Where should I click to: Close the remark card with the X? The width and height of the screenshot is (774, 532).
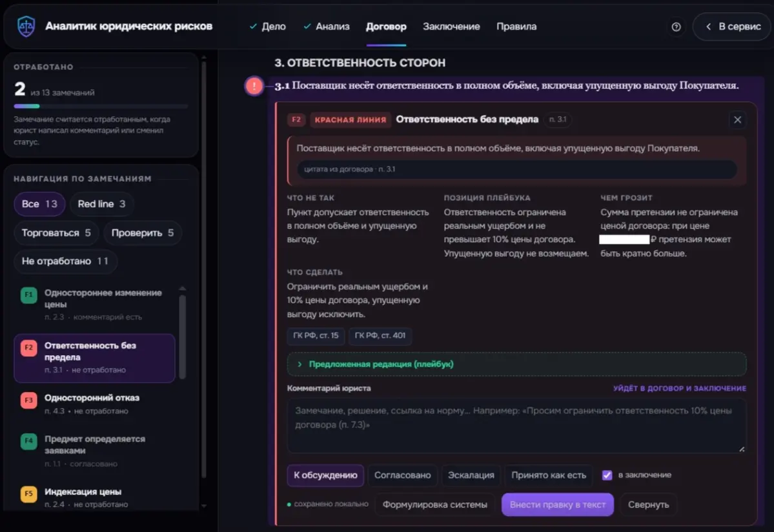click(x=737, y=120)
